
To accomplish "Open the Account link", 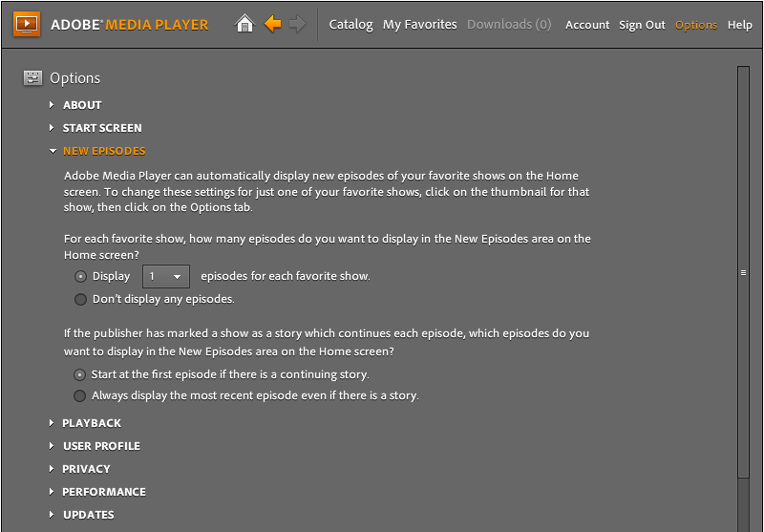I will [x=586, y=25].
